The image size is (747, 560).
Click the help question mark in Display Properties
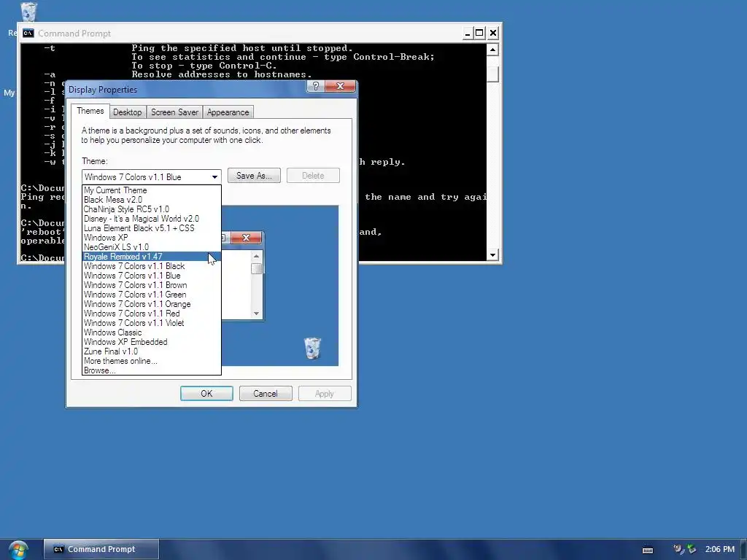coord(315,86)
